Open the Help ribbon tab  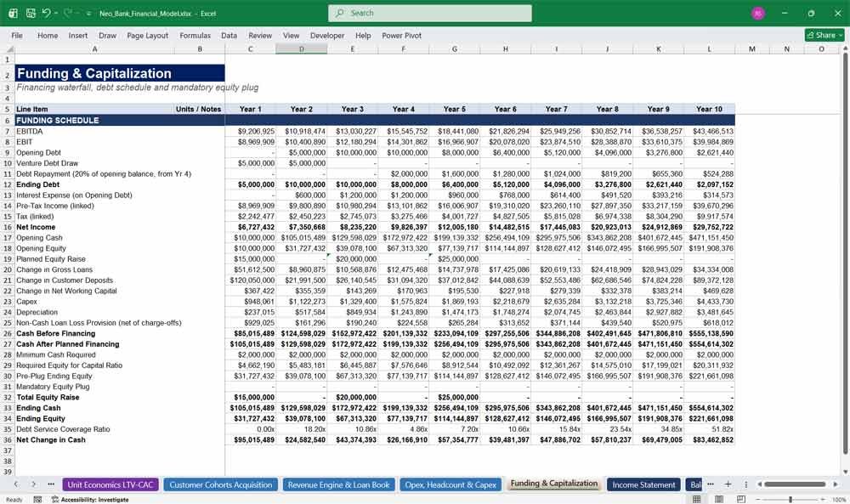coord(363,35)
